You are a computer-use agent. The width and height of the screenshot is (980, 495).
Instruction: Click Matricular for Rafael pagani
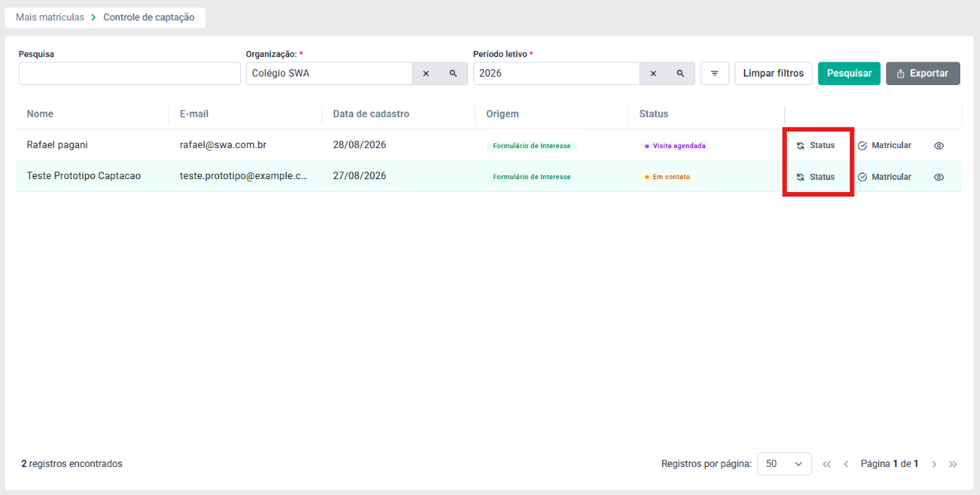(884, 146)
